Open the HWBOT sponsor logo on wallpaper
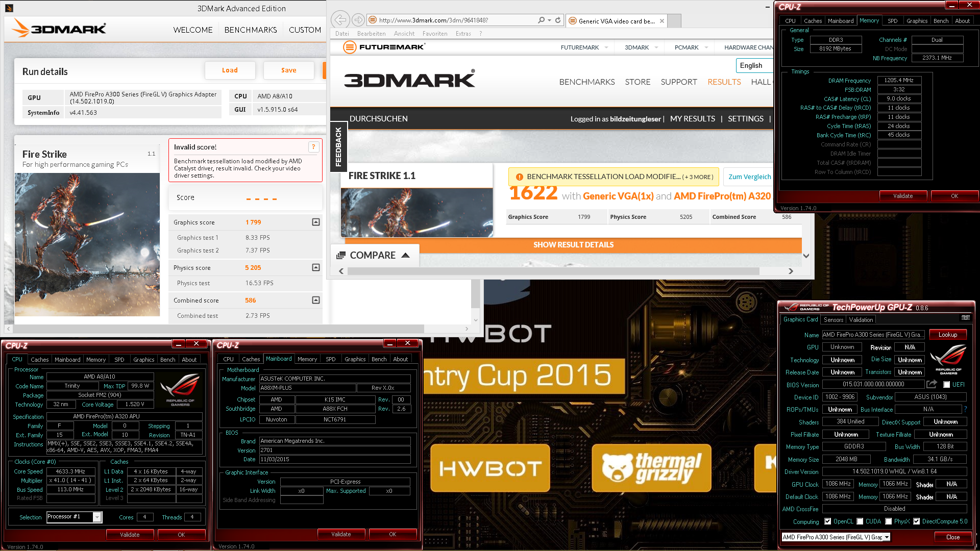 [x=490, y=468]
